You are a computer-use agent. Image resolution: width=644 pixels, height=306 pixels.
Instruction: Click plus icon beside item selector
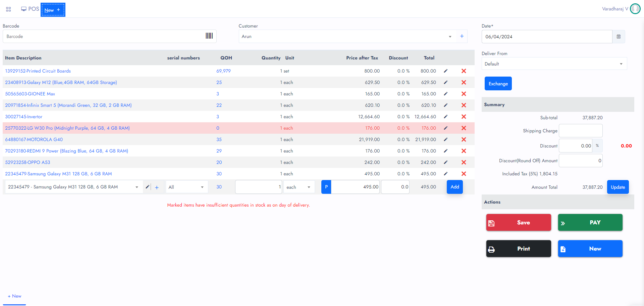(x=157, y=187)
